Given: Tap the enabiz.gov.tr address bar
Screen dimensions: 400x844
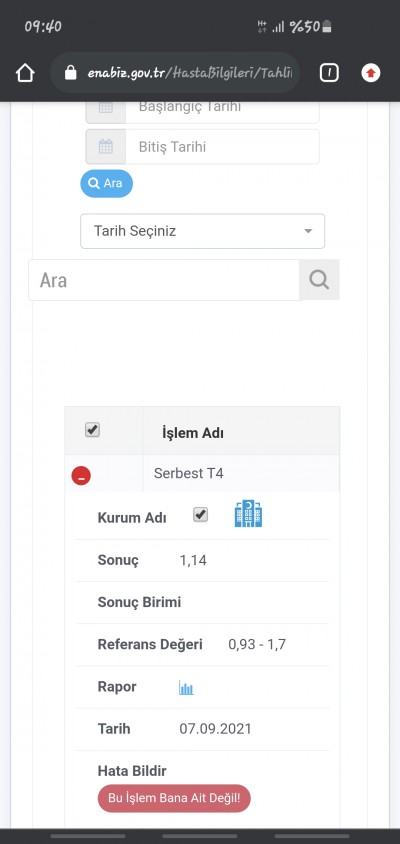Looking at the screenshot, I should tap(175, 73).
